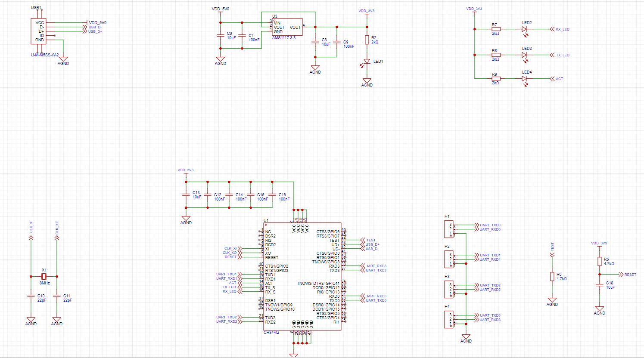The height and width of the screenshot is (358, 644).
Task: Select capacitor C15 symbol
Action: click(x=251, y=195)
